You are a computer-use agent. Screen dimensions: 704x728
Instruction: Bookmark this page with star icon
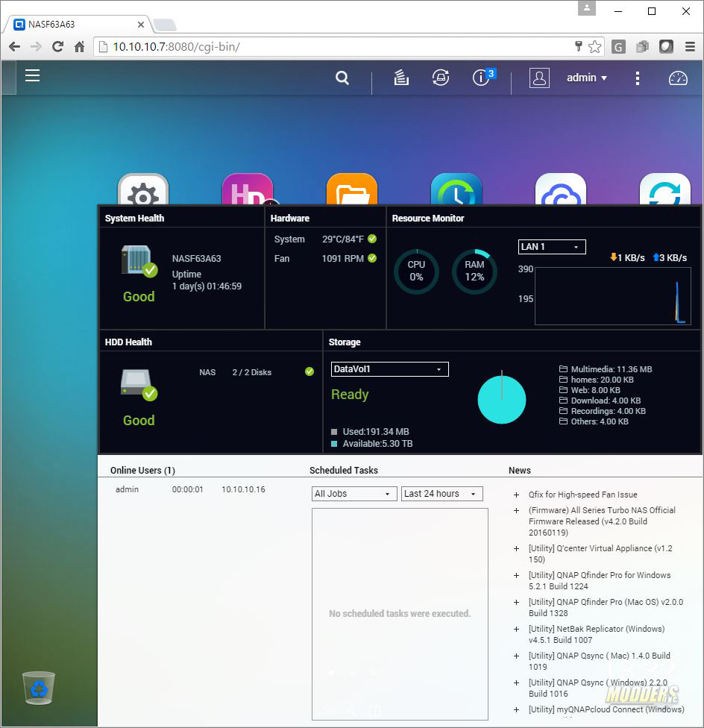(x=594, y=46)
